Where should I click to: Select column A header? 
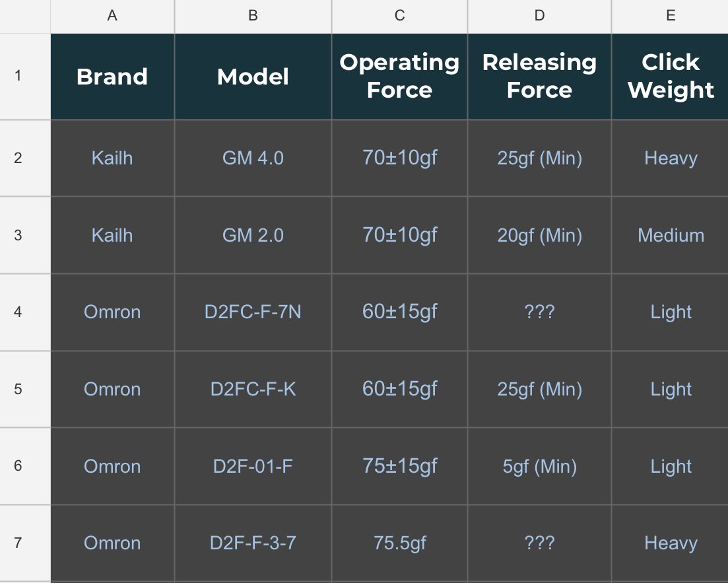tap(112, 16)
